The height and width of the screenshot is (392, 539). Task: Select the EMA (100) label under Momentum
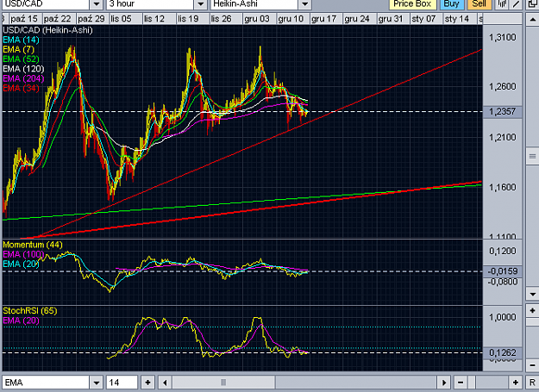coord(23,254)
